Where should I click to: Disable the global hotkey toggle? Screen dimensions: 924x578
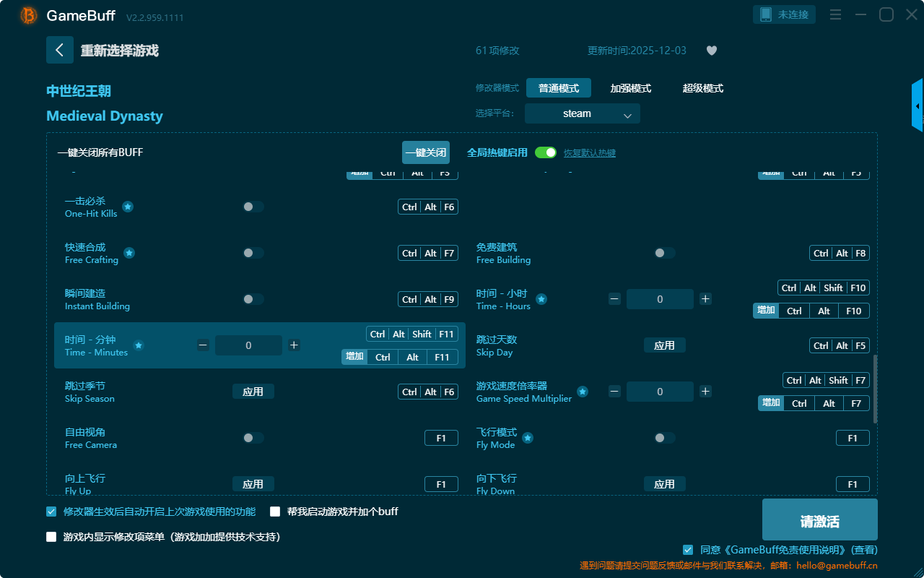[x=546, y=152]
